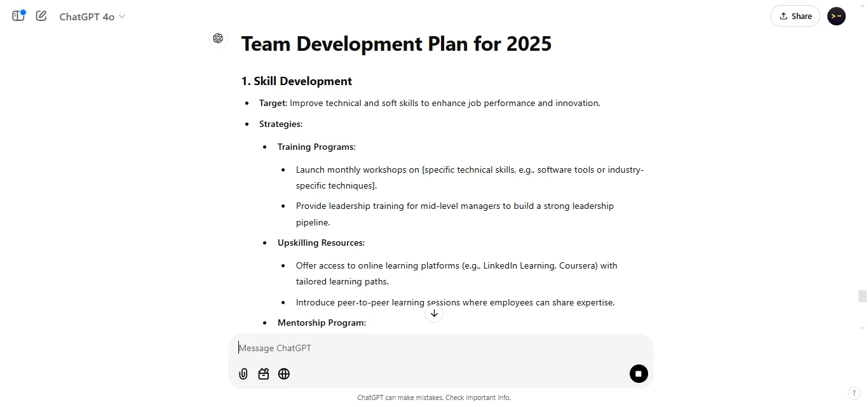
Task: Click the page scrollbar on the right
Action: tap(862, 295)
